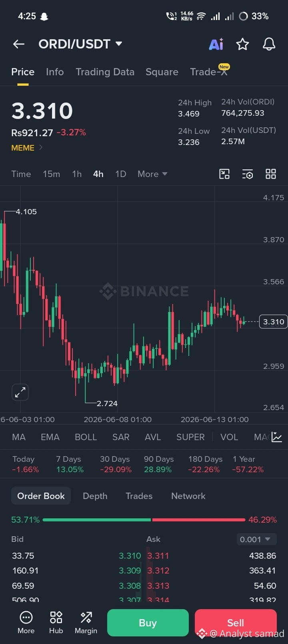The image size is (288, 644).
Task: Open the ORDI/USDT pair selector dropdown
Action: click(80, 44)
